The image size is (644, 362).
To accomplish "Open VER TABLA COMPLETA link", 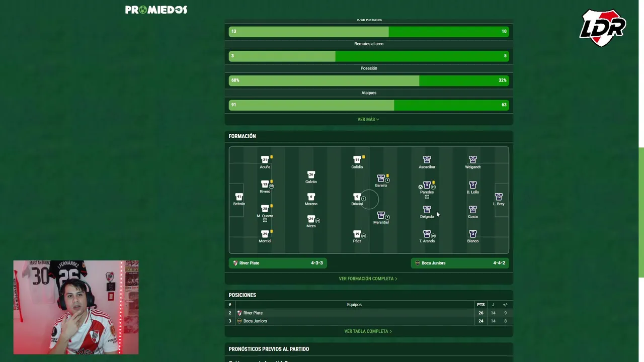I will coord(368,331).
